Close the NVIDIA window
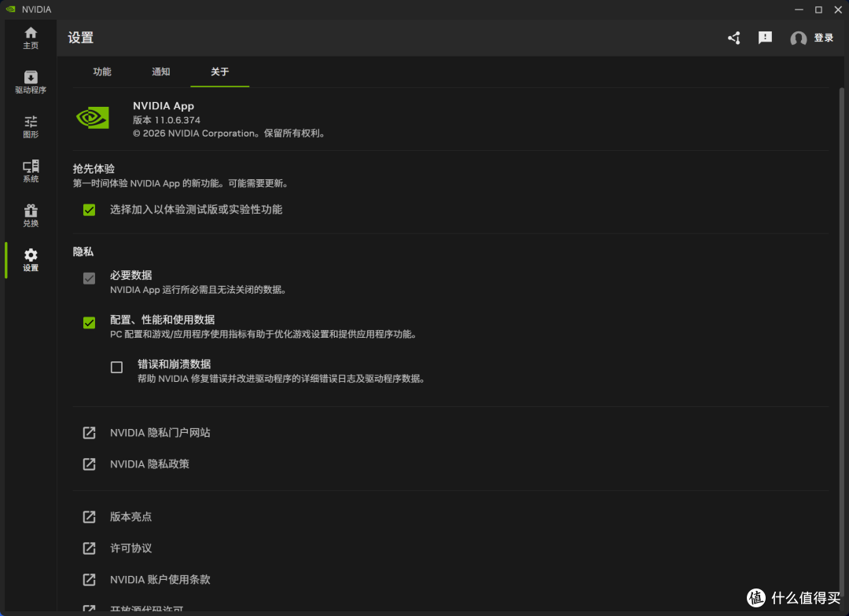The width and height of the screenshot is (849, 616). 838,9
